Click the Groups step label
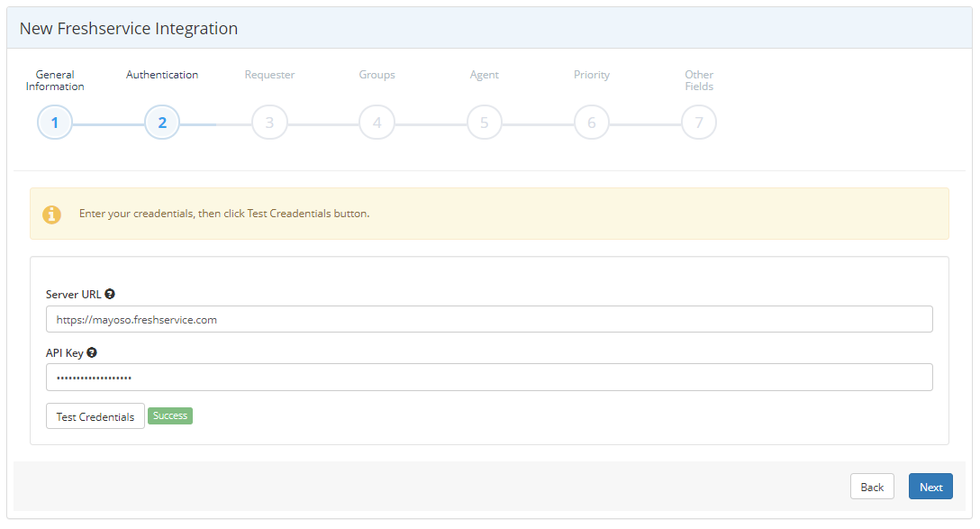Viewport: 980px width, 529px height. [x=377, y=75]
